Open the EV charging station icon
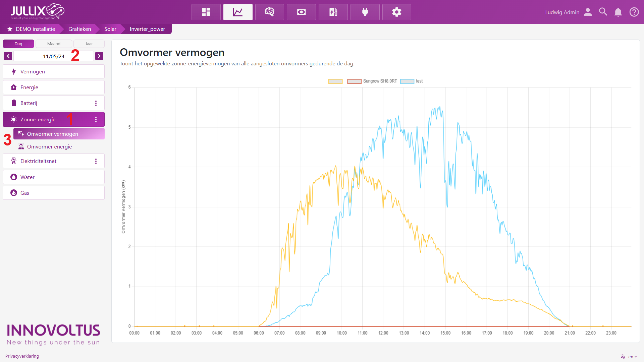The image size is (644, 362). [x=333, y=12]
